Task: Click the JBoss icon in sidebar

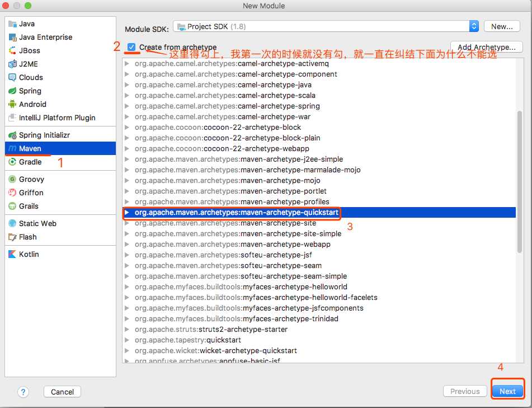Action: click(12, 50)
